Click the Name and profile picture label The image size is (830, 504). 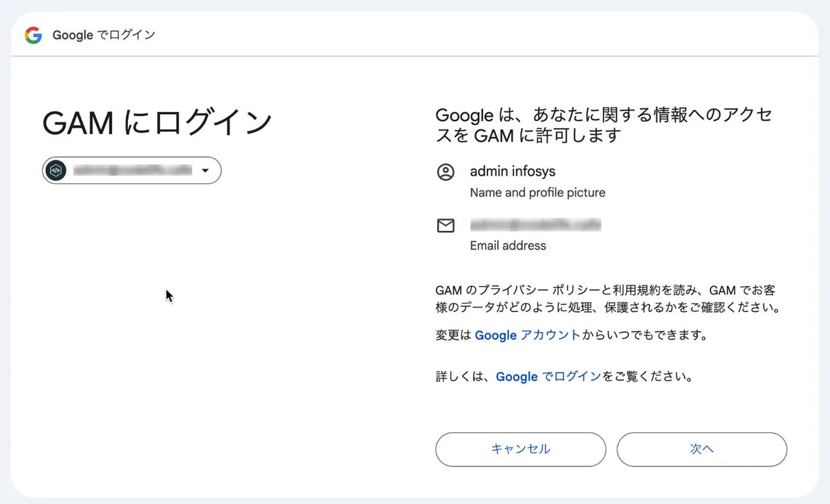click(x=537, y=193)
